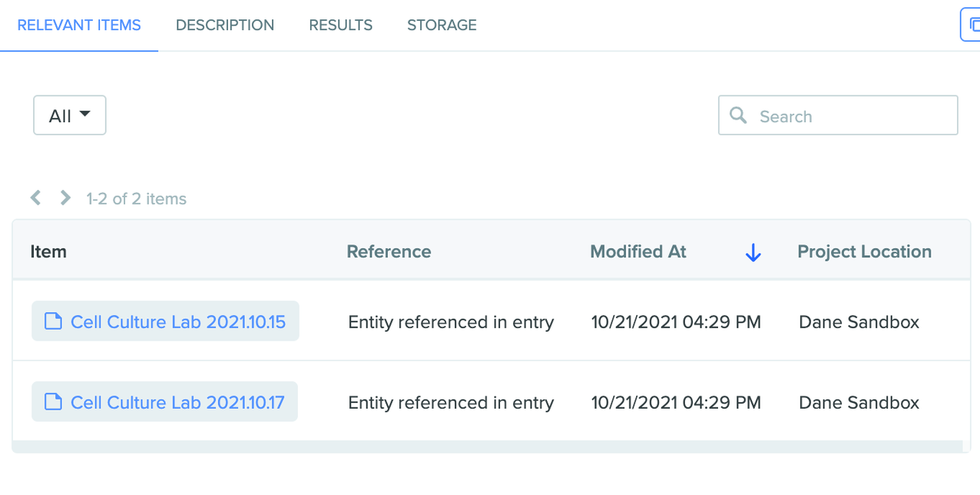Viewport: 980px width, 495px height.
Task: Go to next page with right chevron
Action: (66, 198)
